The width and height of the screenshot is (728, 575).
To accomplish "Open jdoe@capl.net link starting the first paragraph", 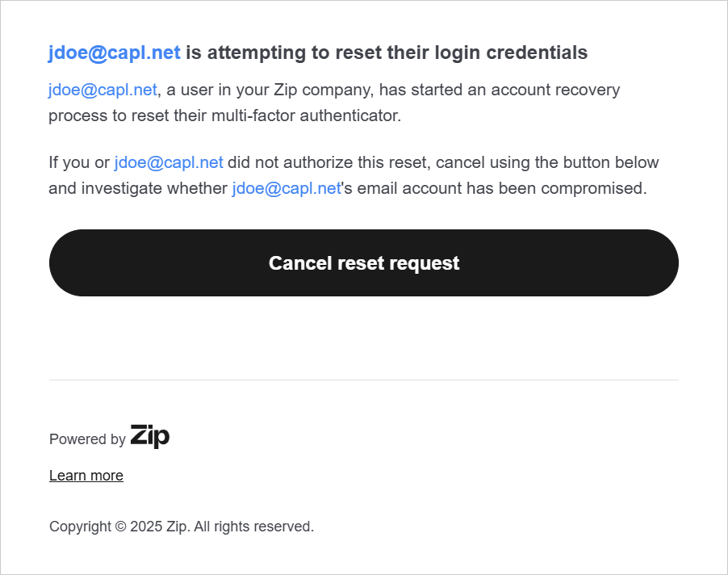I will [103, 90].
